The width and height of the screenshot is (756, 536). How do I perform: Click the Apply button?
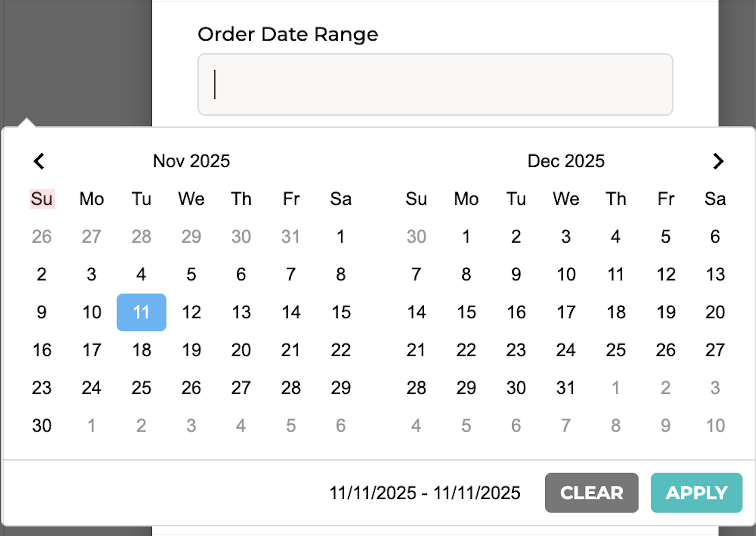point(696,492)
